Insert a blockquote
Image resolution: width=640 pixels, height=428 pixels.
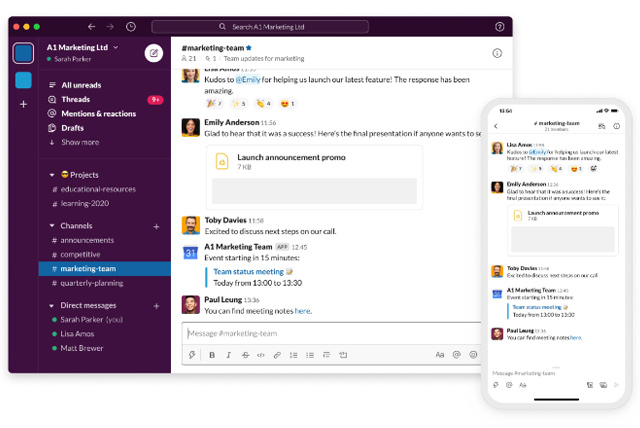[x=326, y=355]
